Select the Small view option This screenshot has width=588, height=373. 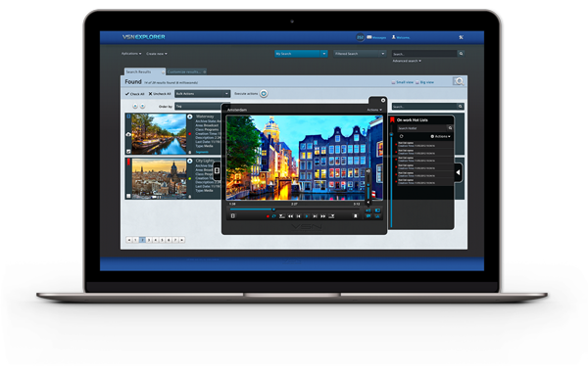coord(403,82)
